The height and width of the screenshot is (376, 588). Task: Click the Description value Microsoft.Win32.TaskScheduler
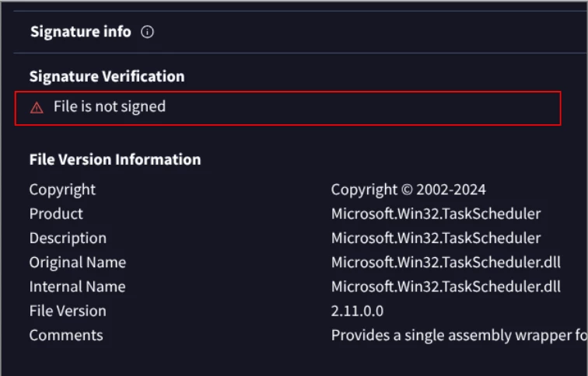pos(436,238)
